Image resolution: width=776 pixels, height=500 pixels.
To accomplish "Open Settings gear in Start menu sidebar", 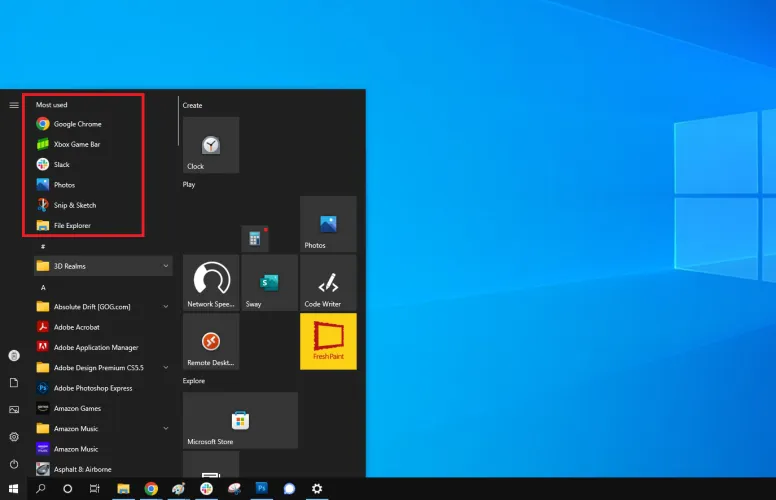I will click(14, 437).
